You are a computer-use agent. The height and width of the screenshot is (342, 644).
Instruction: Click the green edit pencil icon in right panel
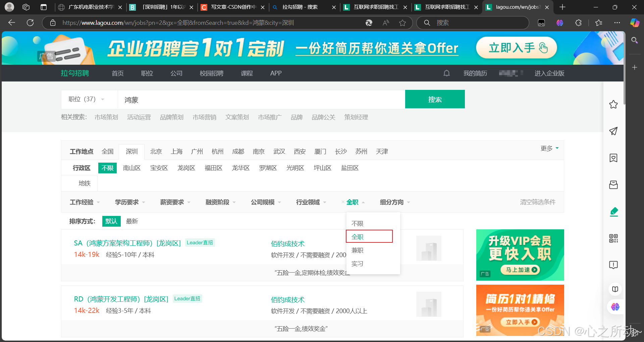point(614,212)
